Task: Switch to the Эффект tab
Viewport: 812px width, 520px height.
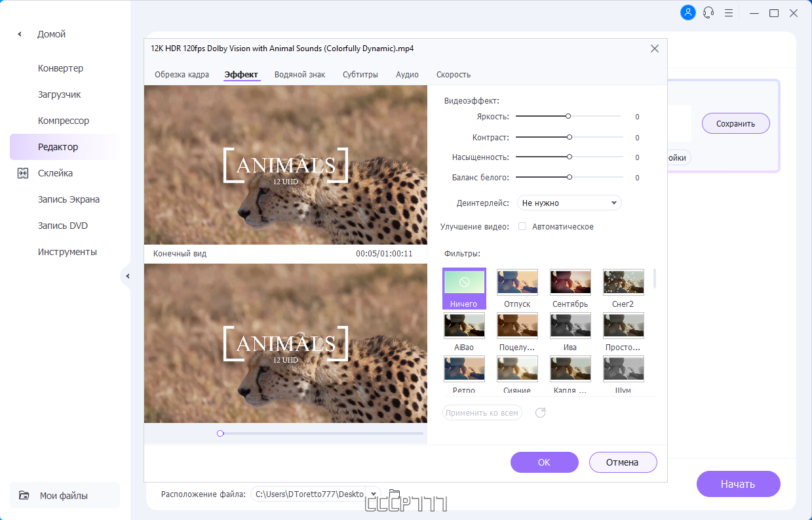Action: click(x=241, y=75)
